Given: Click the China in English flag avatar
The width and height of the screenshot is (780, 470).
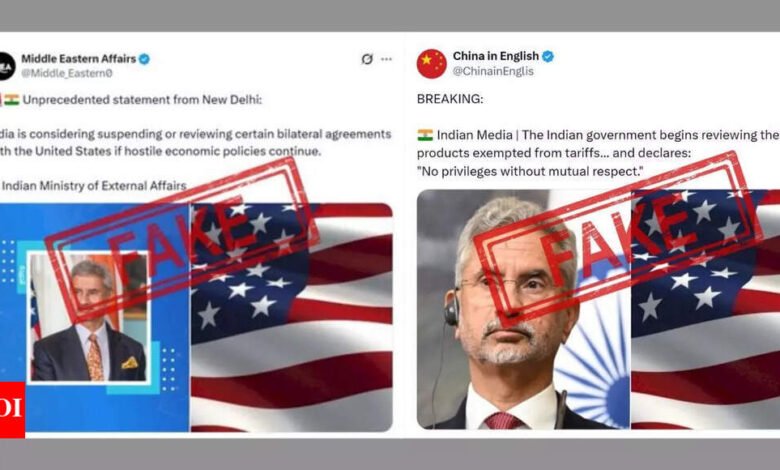Looking at the screenshot, I should [x=431, y=64].
